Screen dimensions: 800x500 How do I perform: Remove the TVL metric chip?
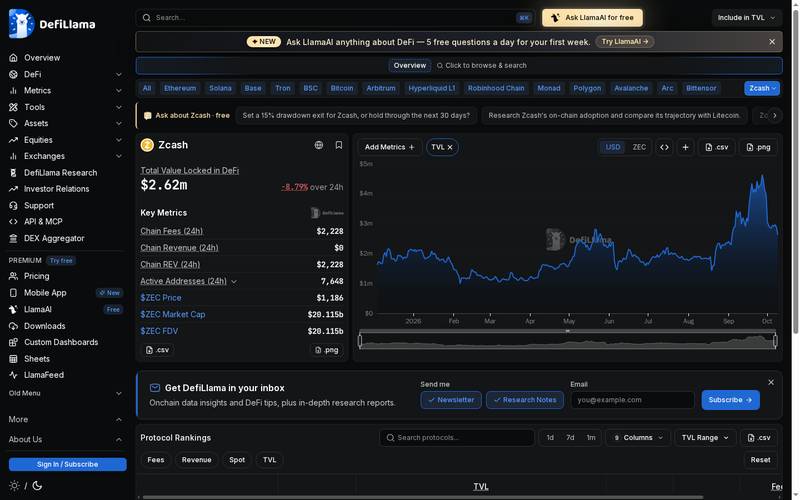(x=450, y=147)
